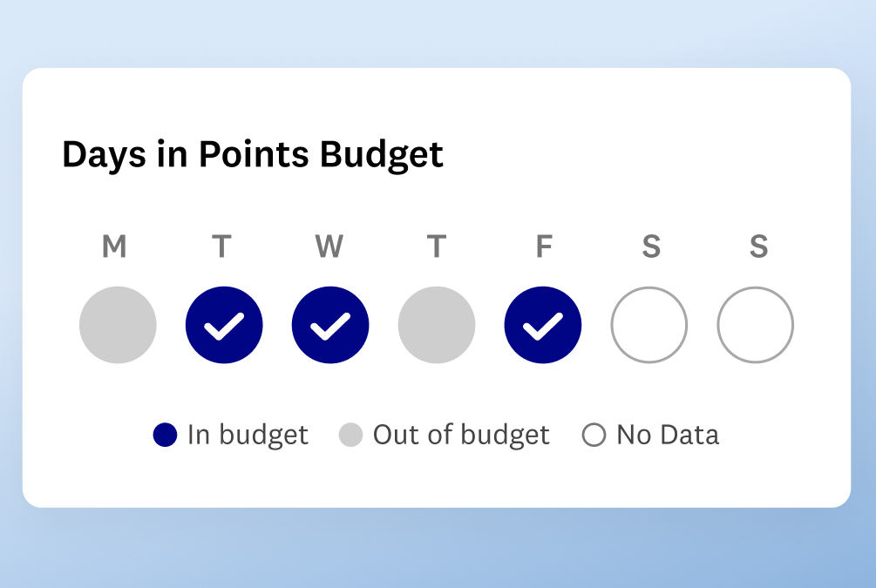
Task: Select Sunday's empty no-data circle
Action: tap(756, 326)
